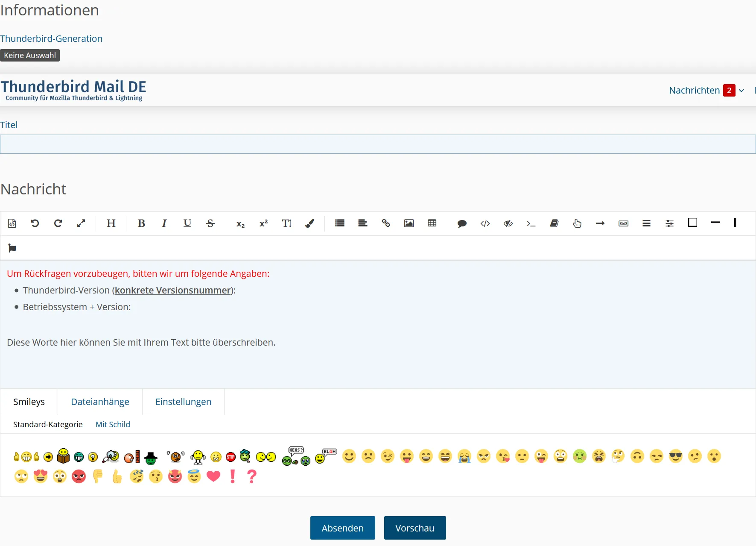Open the Einstellungen tab
The image size is (756, 546).
pos(183,402)
